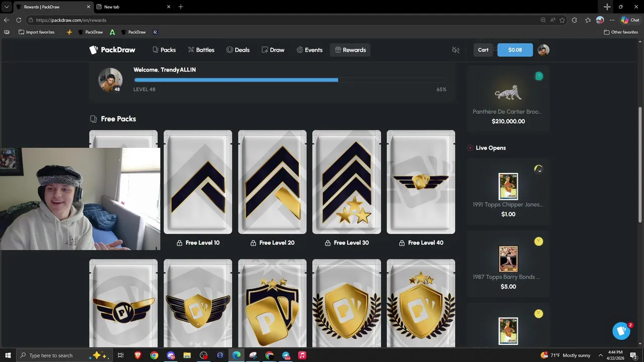644x362 pixels.
Task: Select the Rewards nav tab
Action: pos(350,50)
